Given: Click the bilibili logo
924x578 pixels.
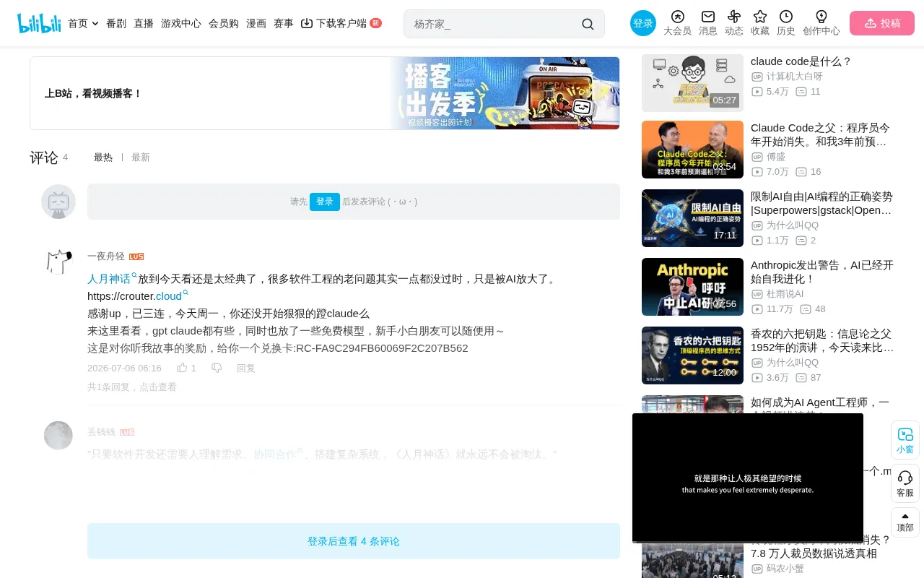Looking at the screenshot, I should 39,23.
